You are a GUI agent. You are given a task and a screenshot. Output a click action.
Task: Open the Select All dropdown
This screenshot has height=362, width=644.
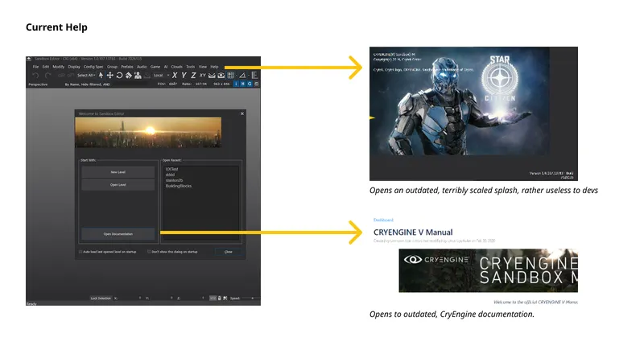tap(86, 75)
